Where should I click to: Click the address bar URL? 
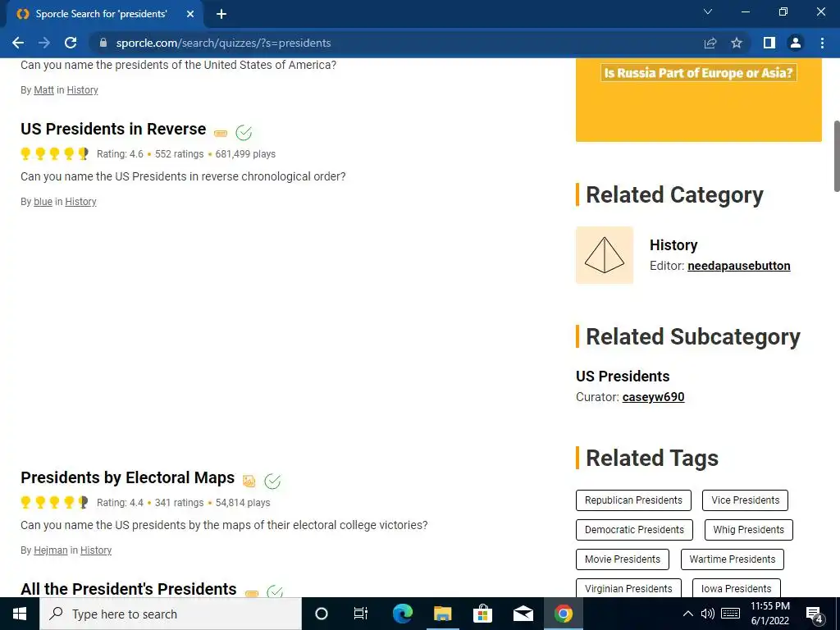point(223,43)
